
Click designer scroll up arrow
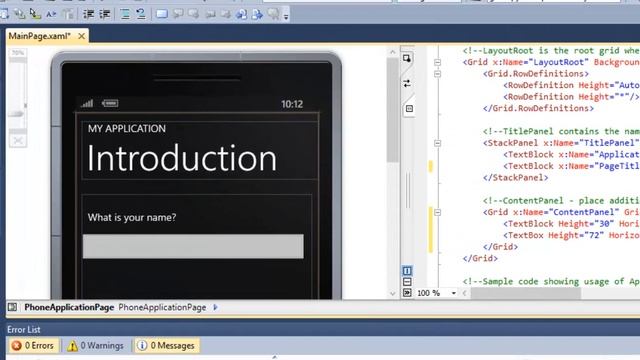point(393,52)
